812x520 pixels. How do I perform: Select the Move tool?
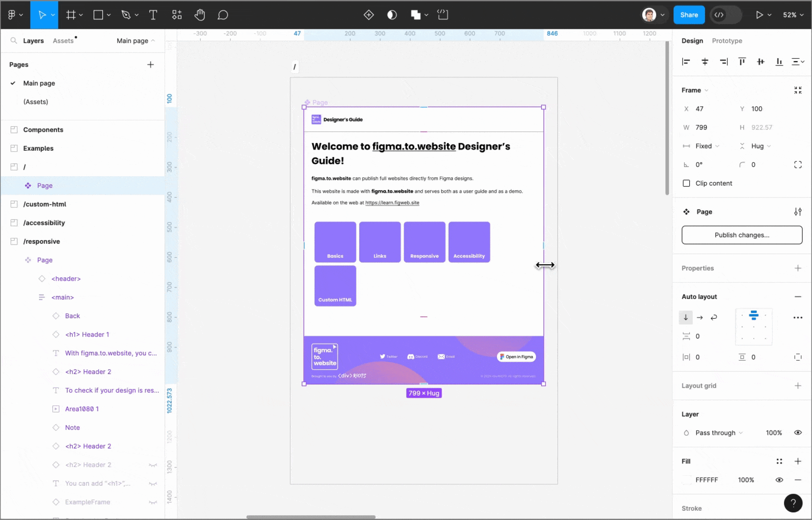click(x=42, y=15)
